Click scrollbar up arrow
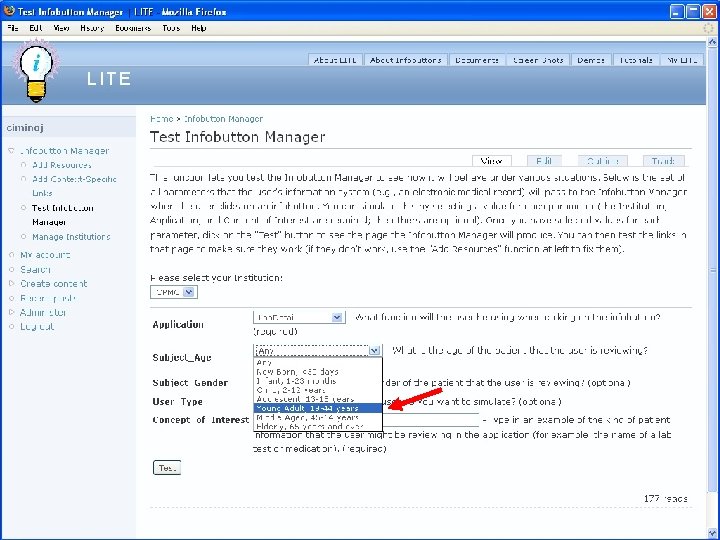Screen dimensions: 720x540 713,42
